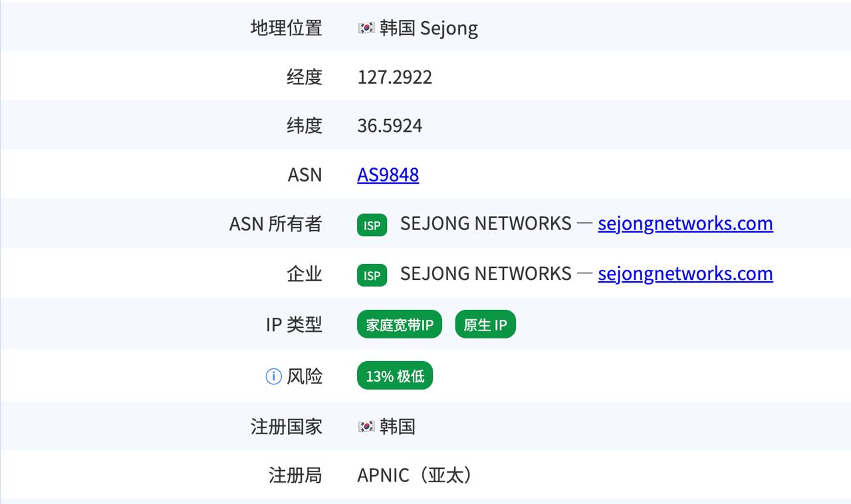Click the ISP badge in the 企业 row
This screenshot has height=504, width=851.
pos(372,275)
